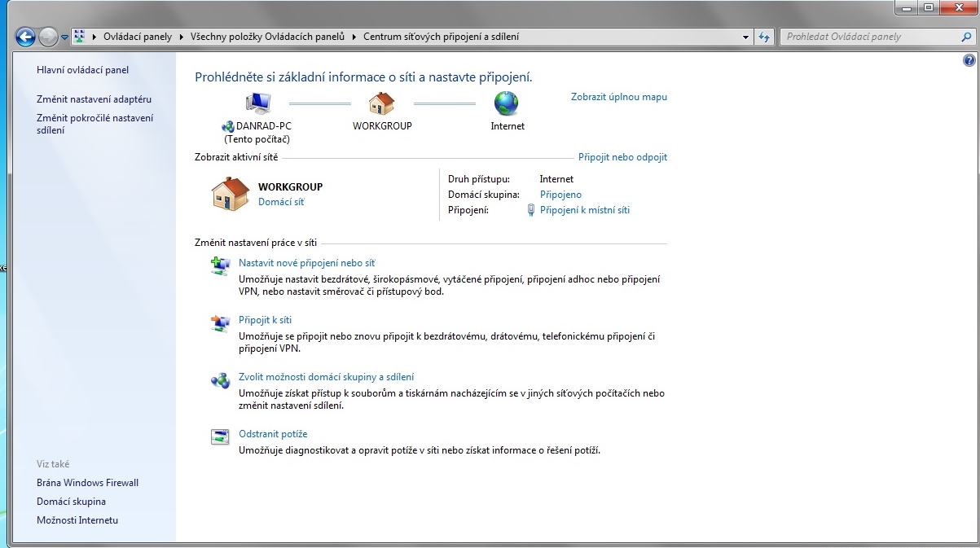Click the Back navigation arrow button
The image size is (980, 548).
[x=25, y=37]
